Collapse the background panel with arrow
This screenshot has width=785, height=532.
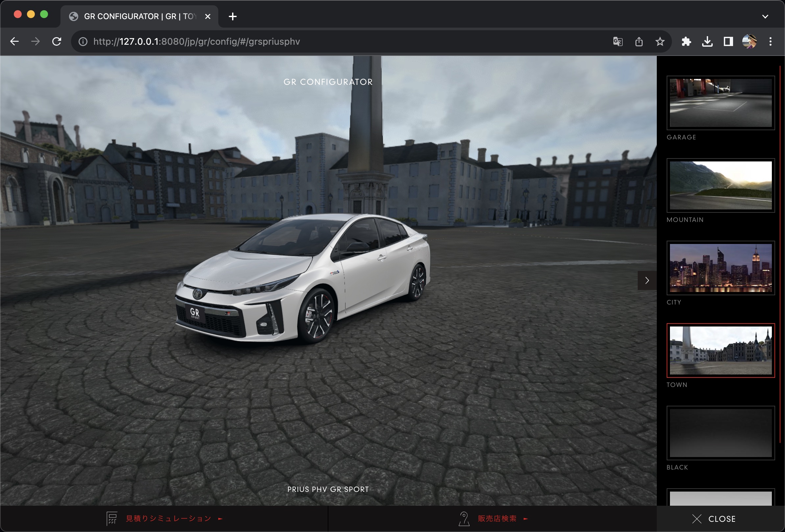tap(647, 280)
